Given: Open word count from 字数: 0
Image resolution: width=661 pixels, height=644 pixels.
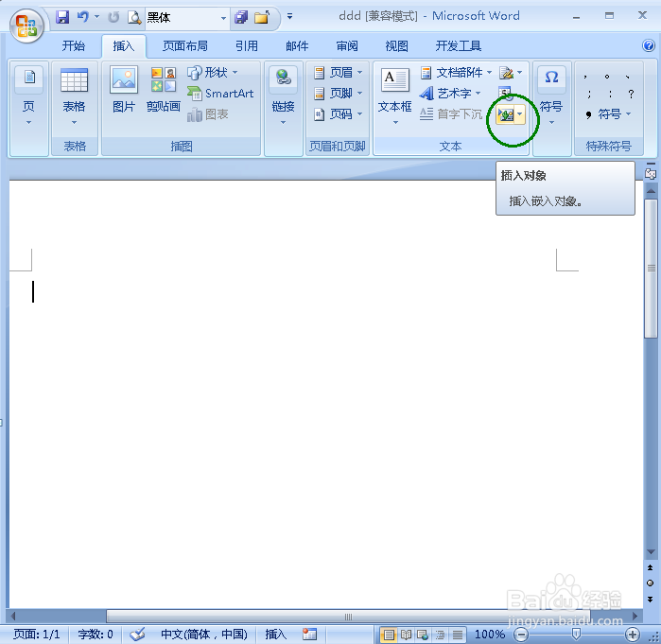Looking at the screenshot, I should tap(96, 635).
